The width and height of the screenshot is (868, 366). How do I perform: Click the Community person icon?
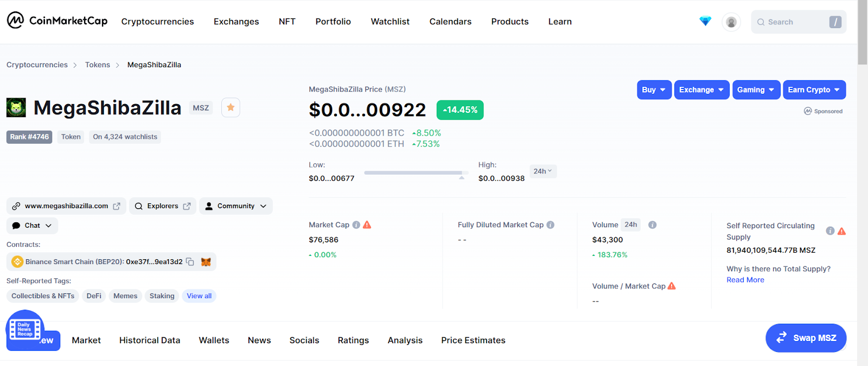coord(209,206)
